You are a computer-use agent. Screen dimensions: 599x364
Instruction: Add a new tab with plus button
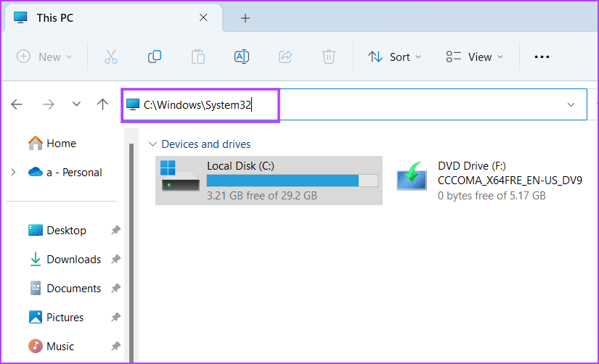[245, 18]
